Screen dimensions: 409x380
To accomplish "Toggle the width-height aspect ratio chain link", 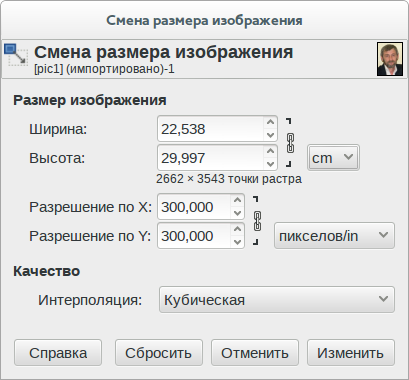I will click(x=290, y=143).
